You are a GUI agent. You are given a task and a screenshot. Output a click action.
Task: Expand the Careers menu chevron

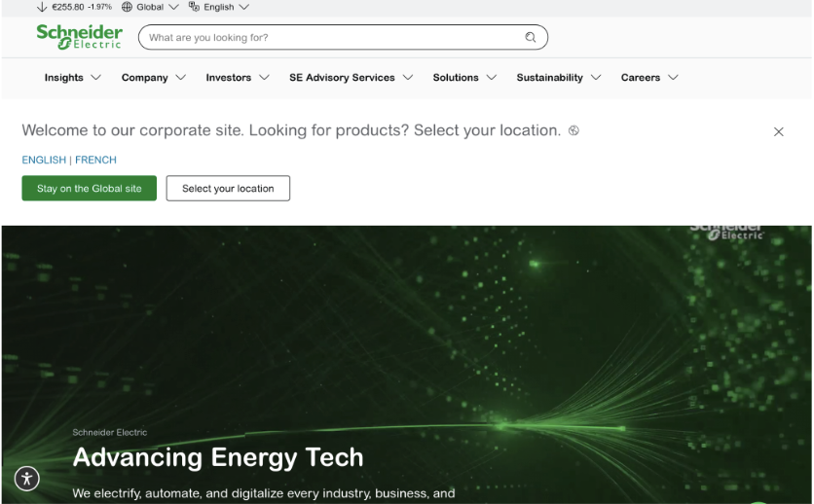coord(674,77)
